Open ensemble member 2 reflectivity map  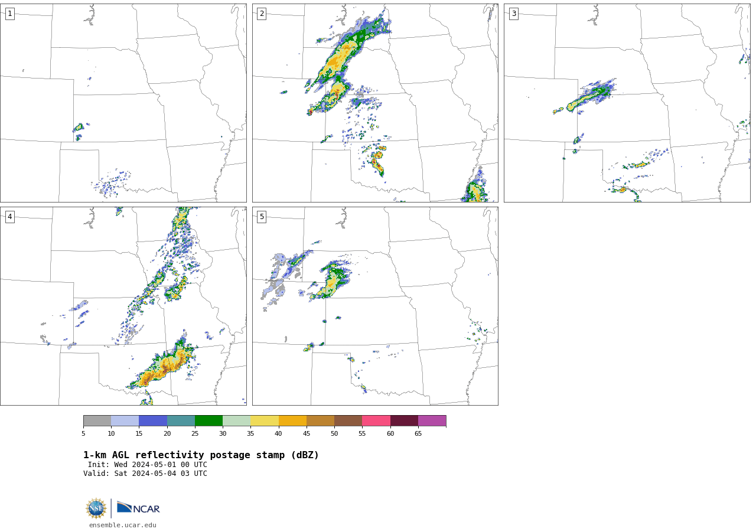click(375, 103)
